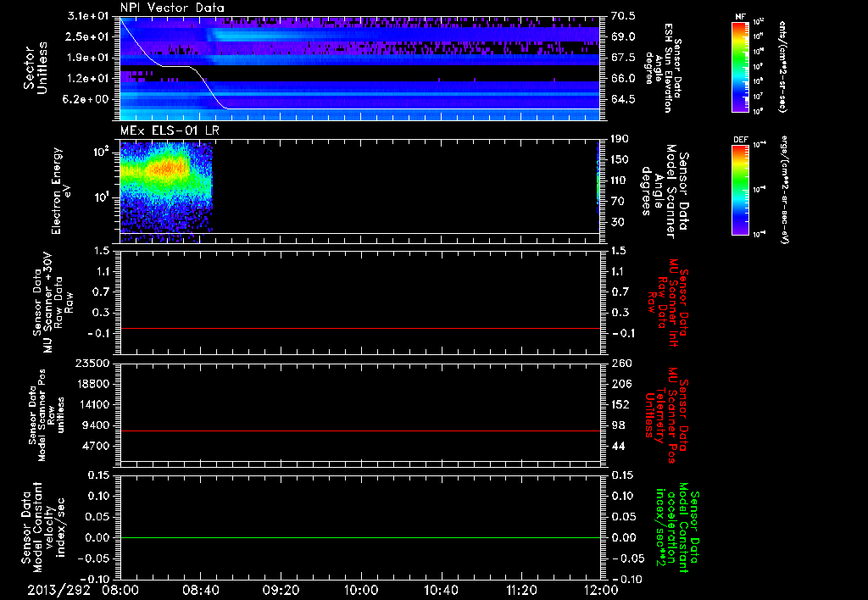Screen dimensions: 868x600
Task: Select the Electron Energy eV axis label
Action: click(58, 191)
